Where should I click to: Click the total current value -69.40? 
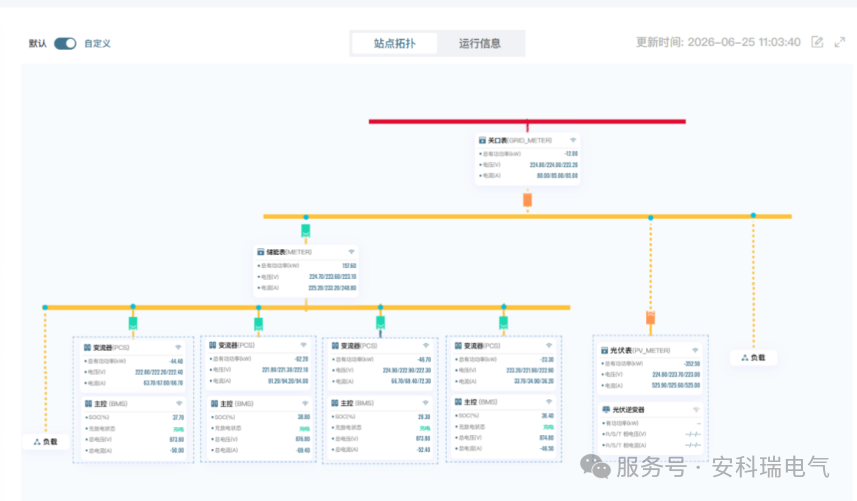[x=302, y=450]
